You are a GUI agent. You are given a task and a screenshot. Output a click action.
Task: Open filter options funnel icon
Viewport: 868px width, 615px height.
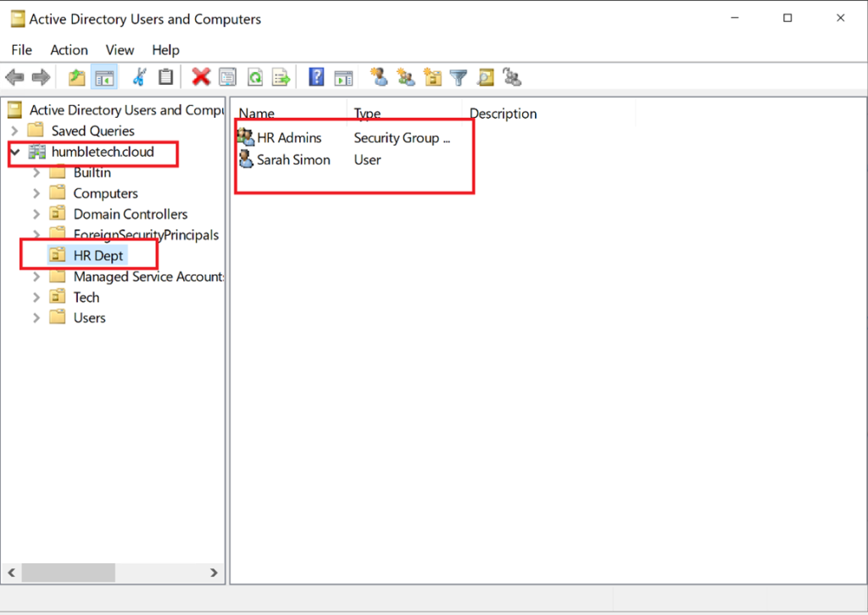click(x=459, y=77)
